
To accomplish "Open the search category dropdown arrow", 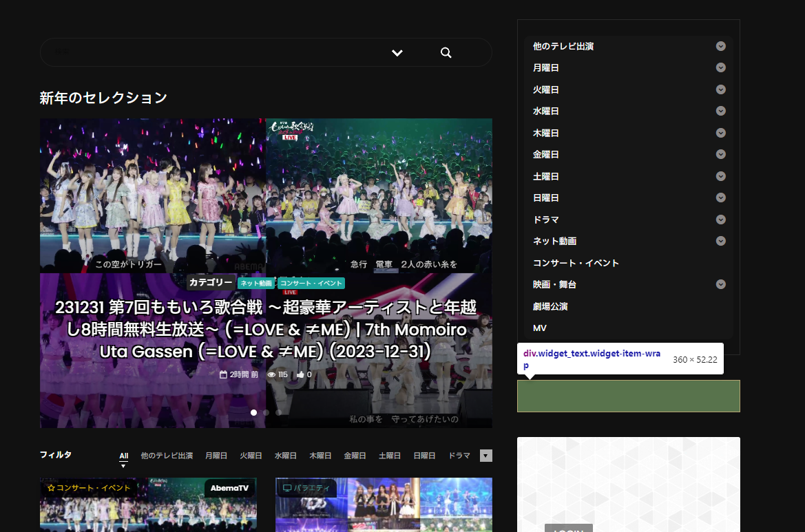I will pos(397,52).
